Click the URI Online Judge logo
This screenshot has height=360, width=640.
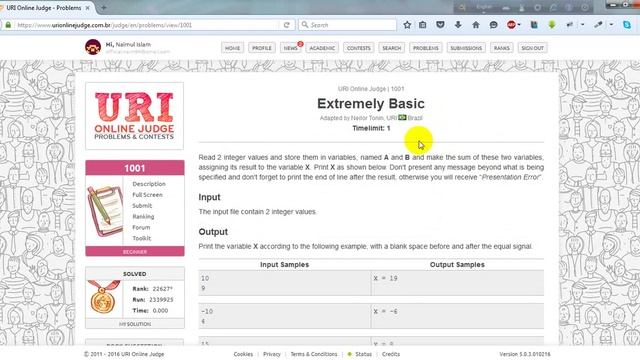point(134,116)
